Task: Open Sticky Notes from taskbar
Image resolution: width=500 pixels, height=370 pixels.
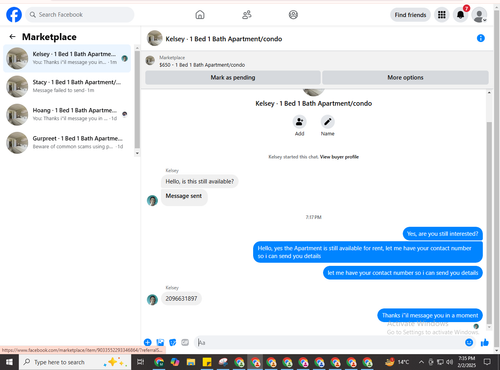Action: point(207,362)
